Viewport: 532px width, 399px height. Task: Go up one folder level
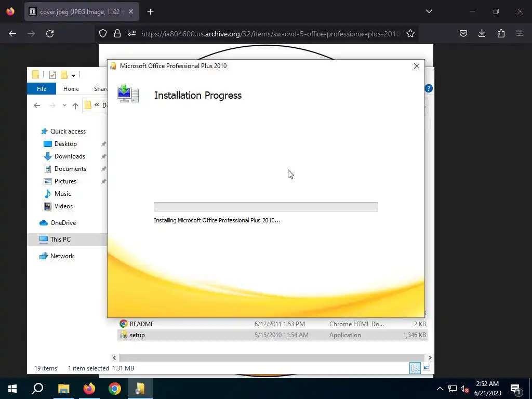click(75, 105)
